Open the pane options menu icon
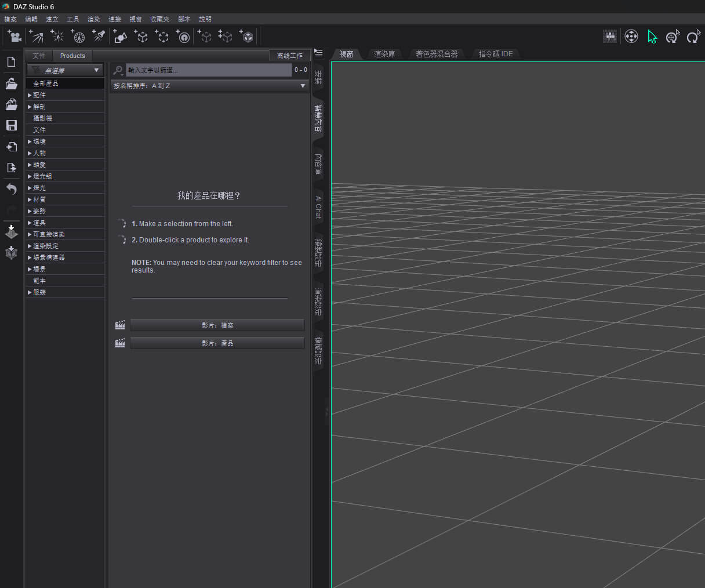Image resolution: width=705 pixels, height=588 pixels. pos(318,53)
